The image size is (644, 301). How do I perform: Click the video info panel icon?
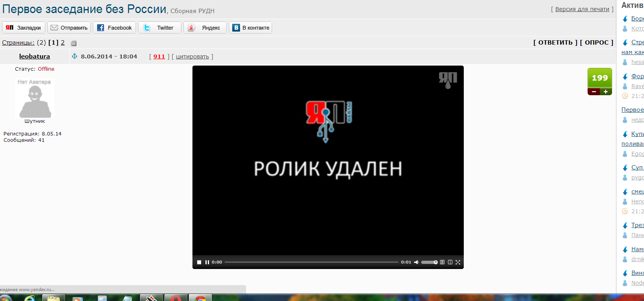pyautogui.click(x=450, y=262)
